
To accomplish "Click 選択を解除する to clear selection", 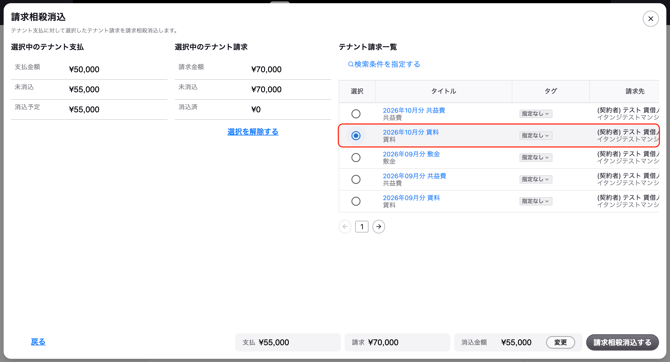I will (253, 132).
